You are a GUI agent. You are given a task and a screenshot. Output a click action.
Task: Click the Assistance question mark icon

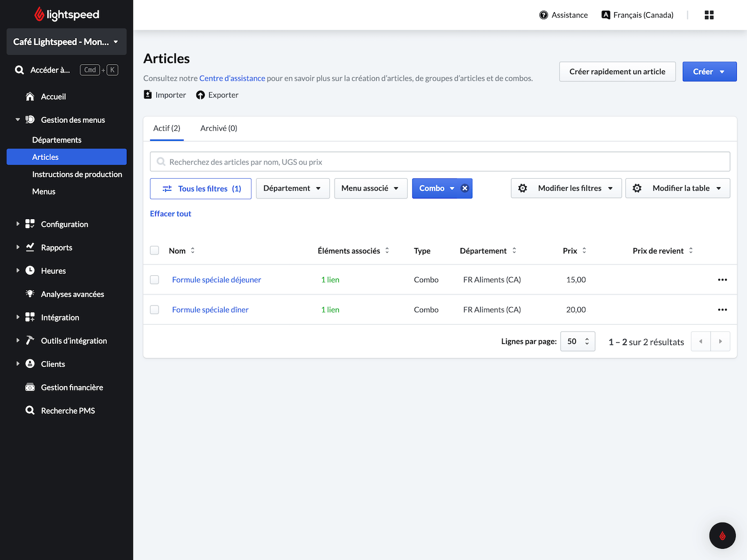[544, 15]
